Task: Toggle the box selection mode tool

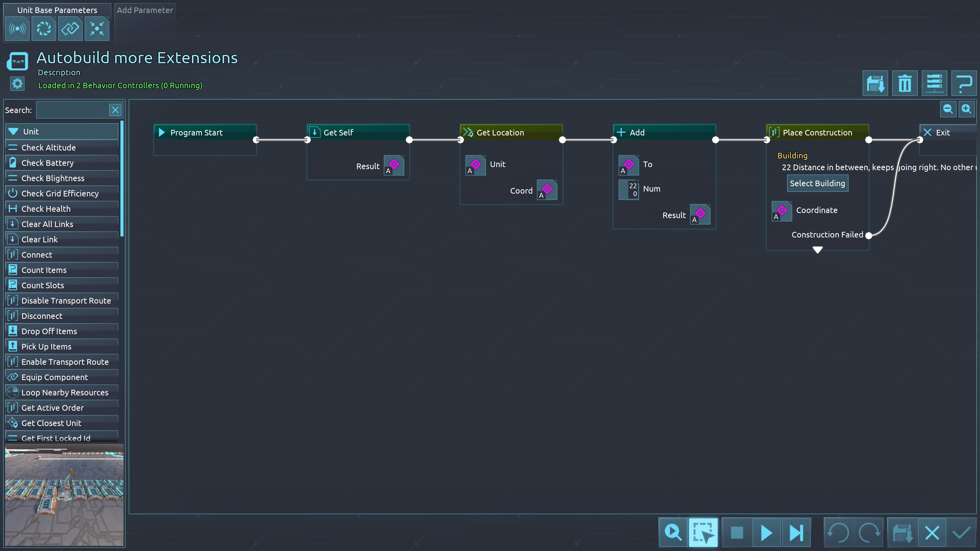Action: click(703, 532)
